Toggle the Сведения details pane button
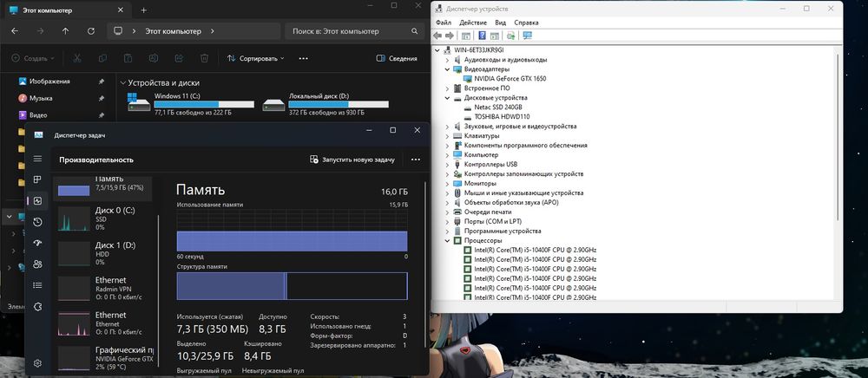Viewport: 868px width, 378px height. (397, 58)
